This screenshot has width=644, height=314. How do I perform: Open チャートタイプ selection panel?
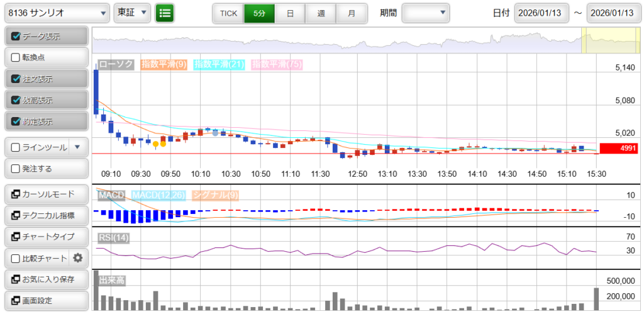(x=45, y=237)
